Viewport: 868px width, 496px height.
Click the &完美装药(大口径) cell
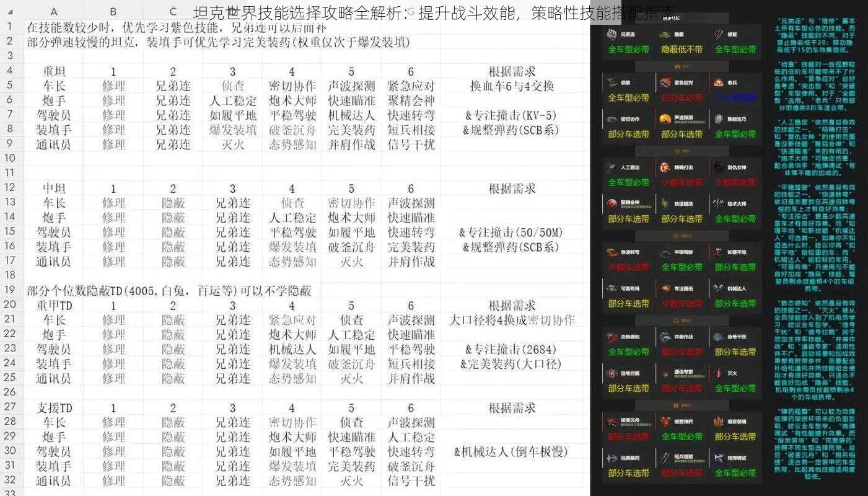point(512,364)
